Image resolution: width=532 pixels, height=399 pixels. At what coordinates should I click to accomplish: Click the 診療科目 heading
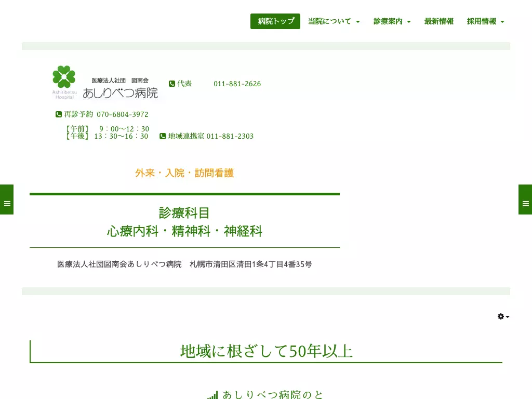pos(184,212)
